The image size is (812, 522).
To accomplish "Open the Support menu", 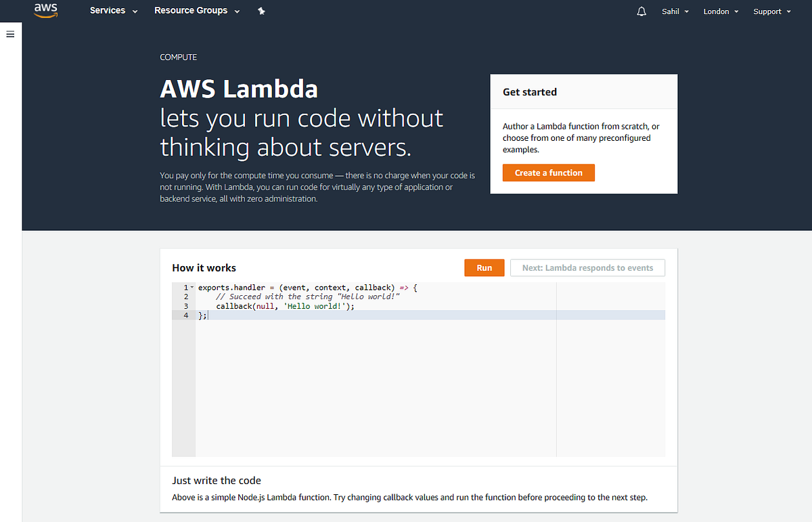I will click(x=772, y=12).
